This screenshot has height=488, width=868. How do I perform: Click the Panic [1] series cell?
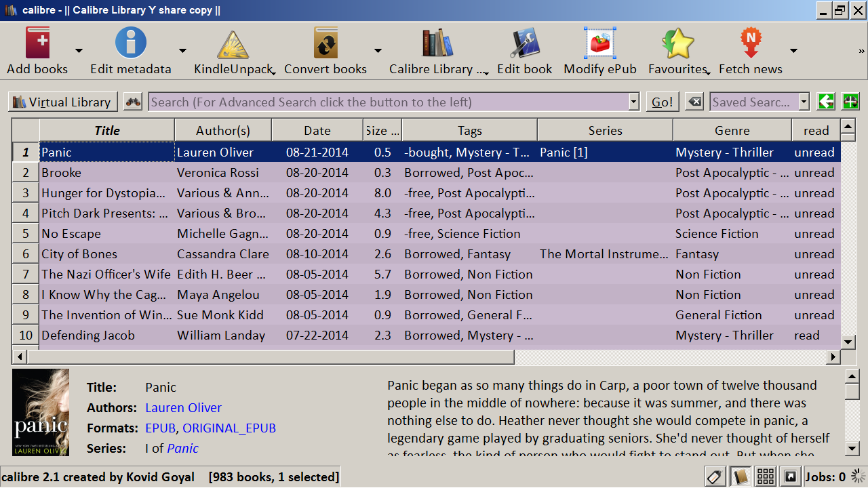point(605,152)
